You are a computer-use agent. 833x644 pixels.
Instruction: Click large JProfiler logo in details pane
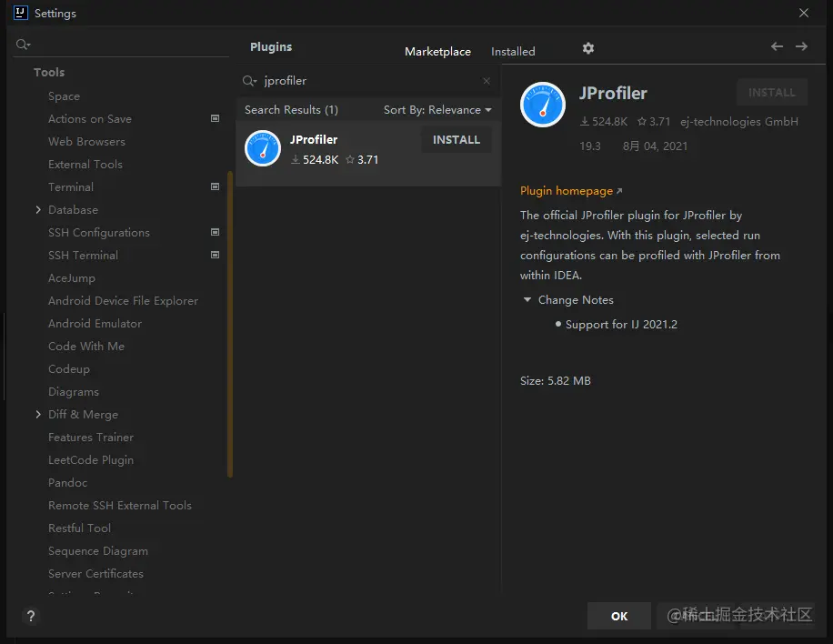click(542, 105)
